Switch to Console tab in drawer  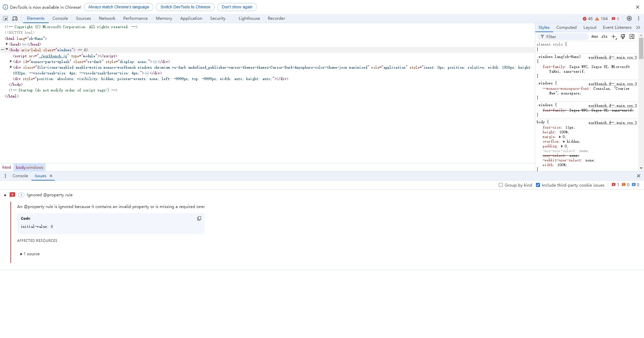pyautogui.click(x=20, y=176)
